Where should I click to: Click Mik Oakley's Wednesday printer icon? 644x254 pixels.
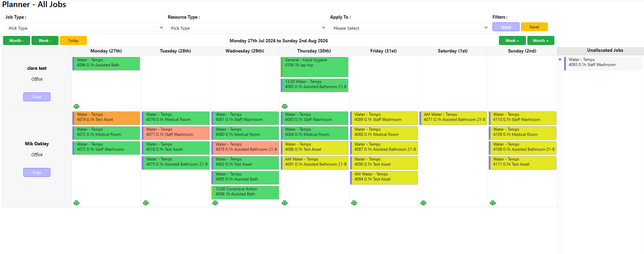pyautogui.click(x=215, y=203)
